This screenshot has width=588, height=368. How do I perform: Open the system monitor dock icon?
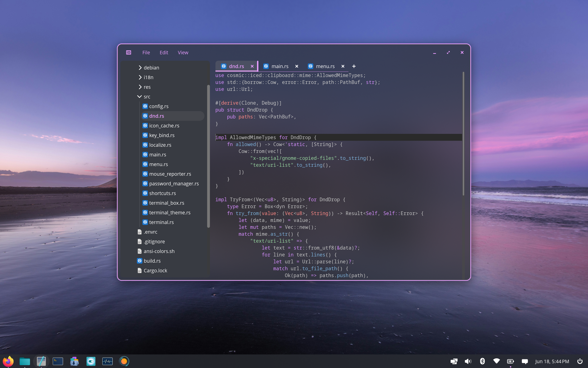(107, 361)
